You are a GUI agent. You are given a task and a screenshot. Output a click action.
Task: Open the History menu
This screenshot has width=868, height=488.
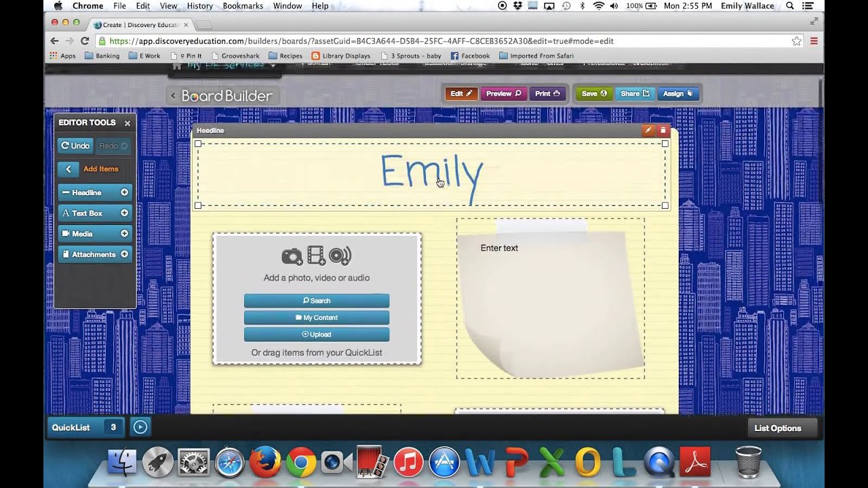(x=200, y=6)
